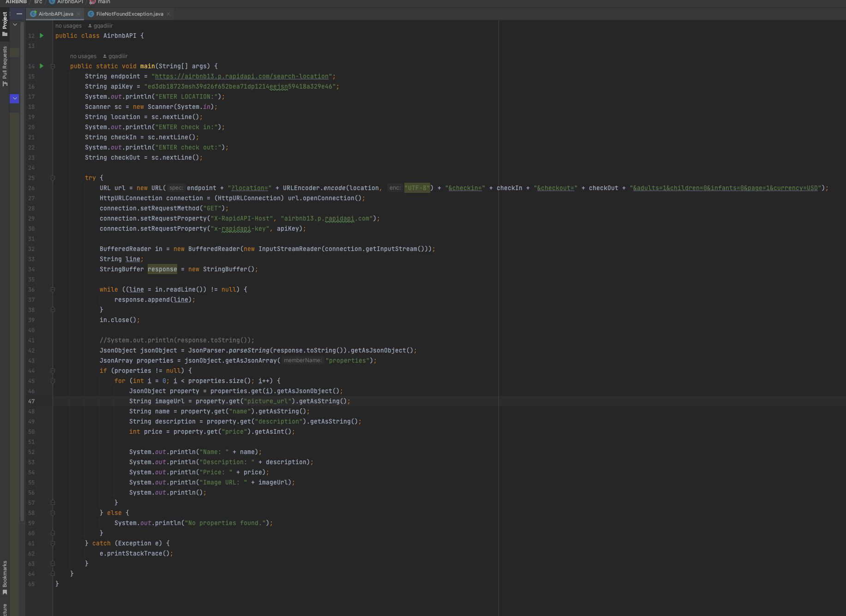Image resolution: width=846 pixels, height=616 pixels.
Task: Close the FileNotFoundException.java tab
Action: 168,14
